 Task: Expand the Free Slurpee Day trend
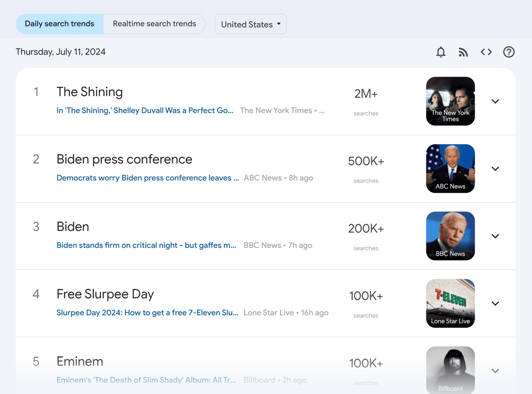495,303
